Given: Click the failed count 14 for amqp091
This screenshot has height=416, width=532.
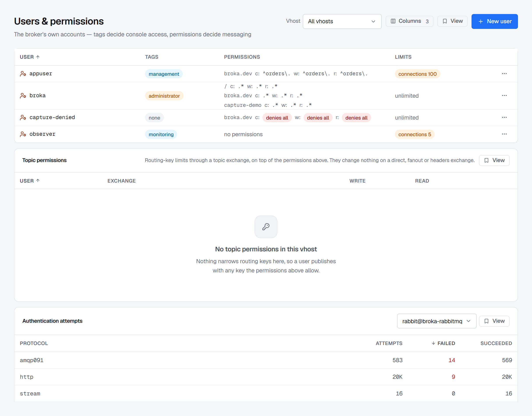Looking at the screenshot, I should (451, 360).
